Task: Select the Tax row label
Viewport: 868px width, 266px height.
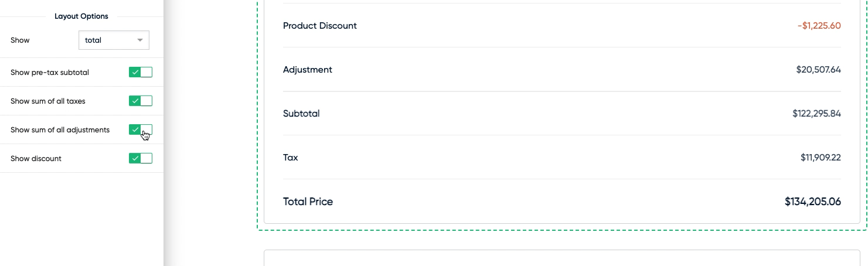Action: (x=291, y=158)
